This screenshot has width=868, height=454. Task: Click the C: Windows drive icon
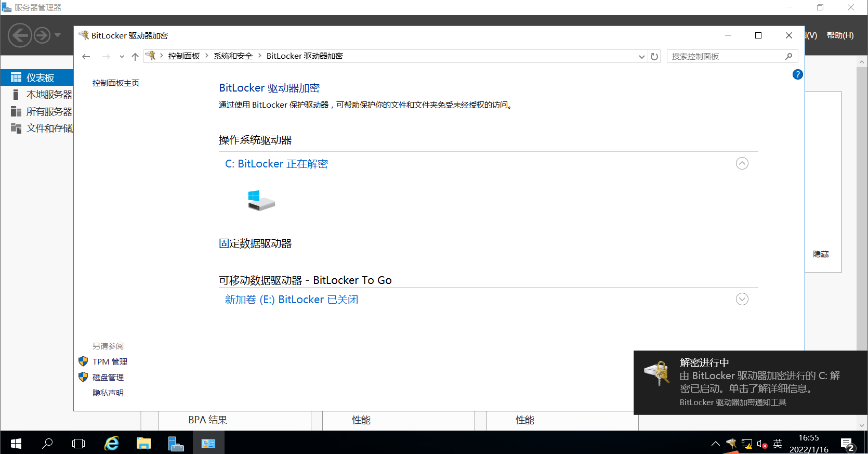pyautogui.click(x=261, y=201)
